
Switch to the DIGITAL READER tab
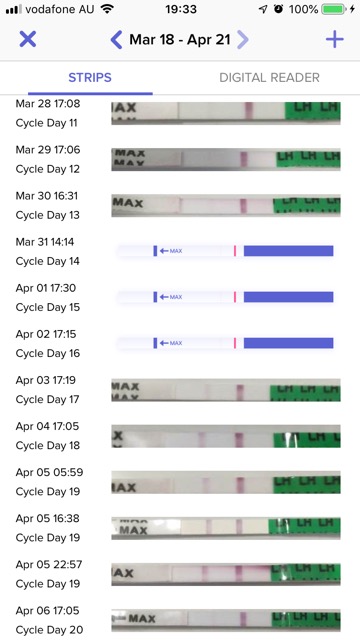269,78
